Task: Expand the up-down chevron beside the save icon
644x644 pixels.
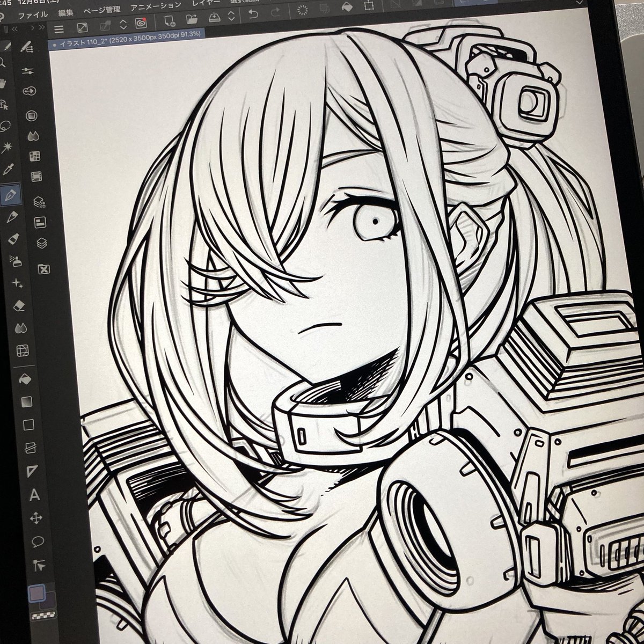Action: 231,17
